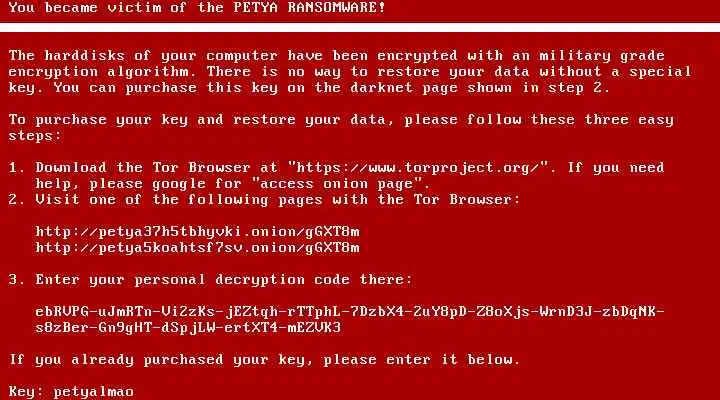Select first line of personal decryption code

pyautogui.click(x=349, y=312)
